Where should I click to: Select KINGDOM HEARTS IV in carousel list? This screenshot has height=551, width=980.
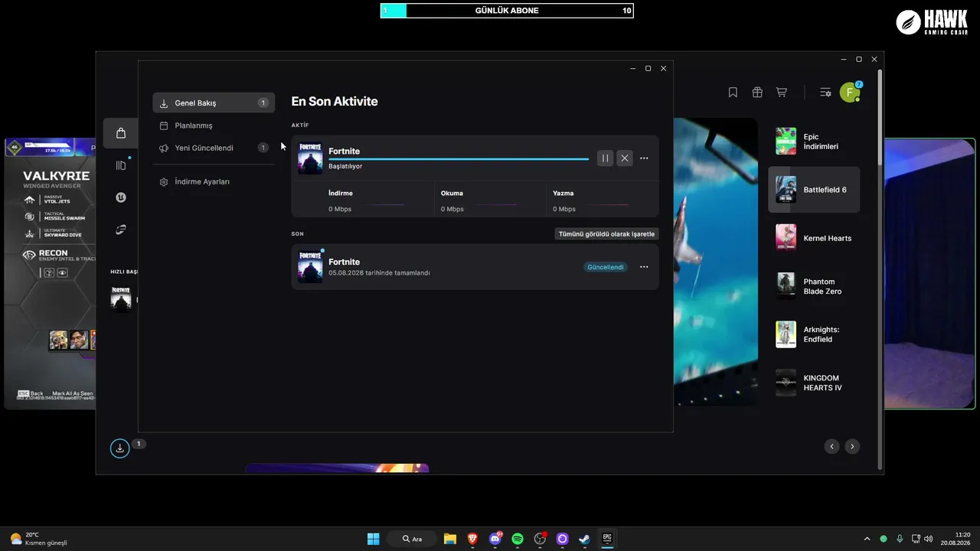tap(814, 383)
